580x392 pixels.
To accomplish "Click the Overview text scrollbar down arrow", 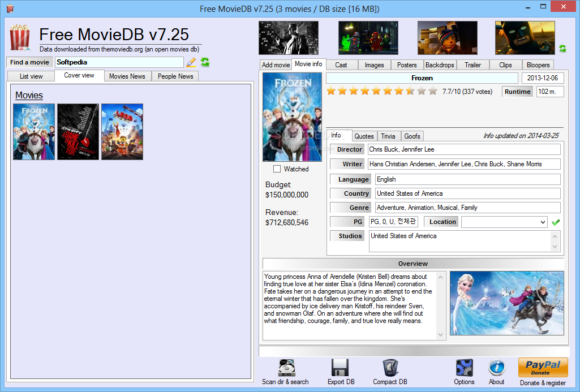I will (x=440, y=335).
